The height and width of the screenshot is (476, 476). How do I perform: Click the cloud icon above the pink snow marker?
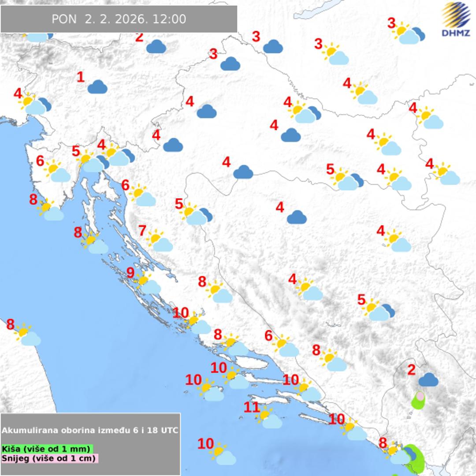tap(428, 379)
